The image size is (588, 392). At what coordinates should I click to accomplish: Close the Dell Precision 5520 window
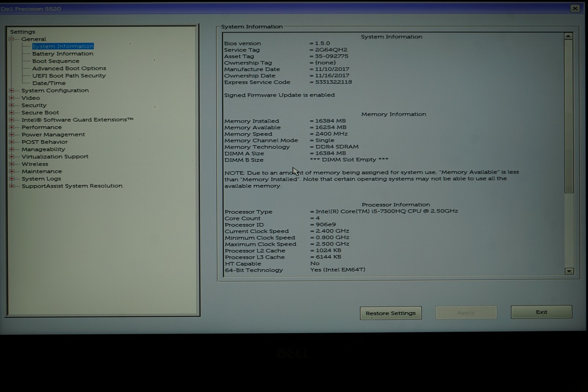click(x=575, y=8)
